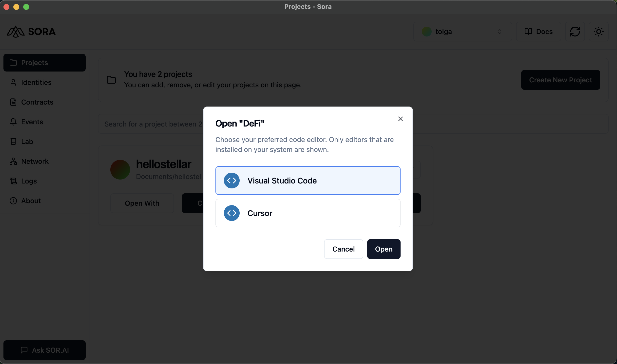Close the Open "DeFi" dialog
The width and height of the screenshot is (617, 364).
[x=400, y=119]
